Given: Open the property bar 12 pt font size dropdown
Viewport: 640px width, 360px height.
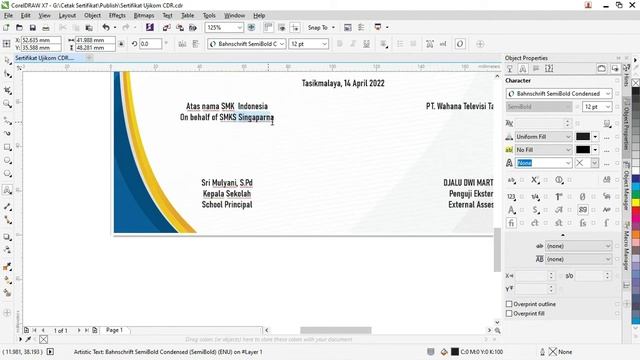Looking at the screenshot, I should point(324,44).
